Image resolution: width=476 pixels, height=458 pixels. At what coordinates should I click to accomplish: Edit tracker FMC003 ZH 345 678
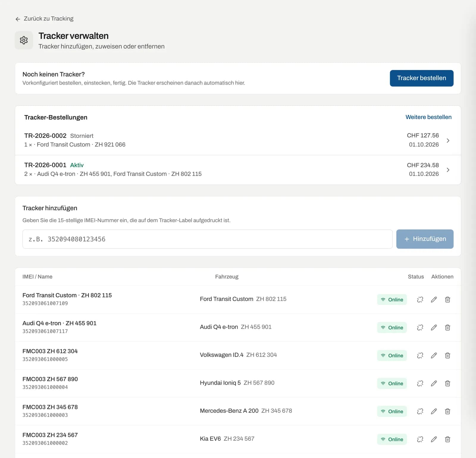click(x=434, y=412)
